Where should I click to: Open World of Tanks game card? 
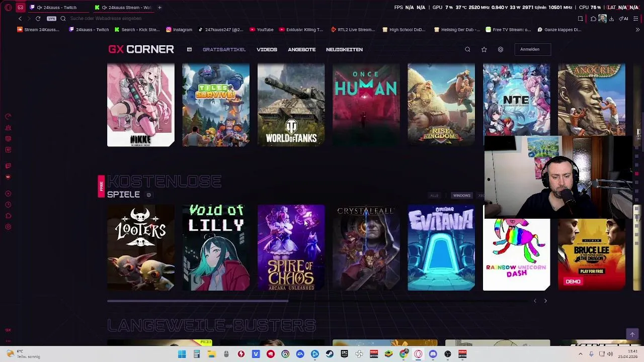tap(291, 105)
